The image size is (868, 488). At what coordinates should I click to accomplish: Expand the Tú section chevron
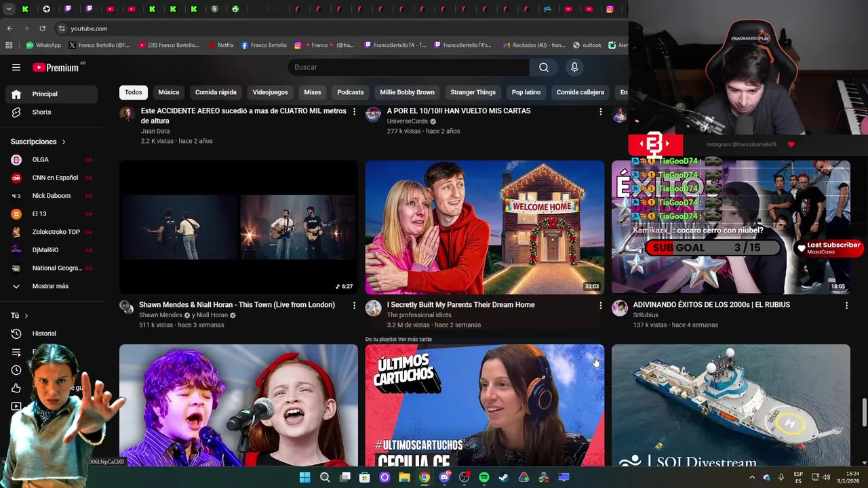(x=26, y=316)
